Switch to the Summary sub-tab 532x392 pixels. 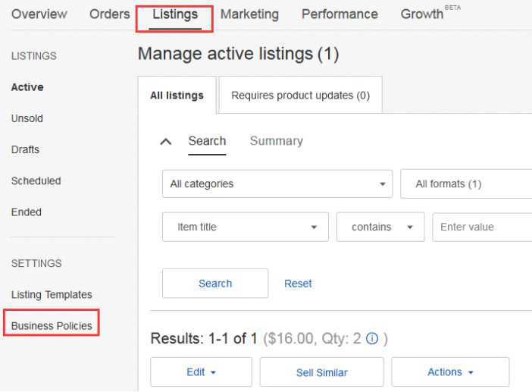277,141
